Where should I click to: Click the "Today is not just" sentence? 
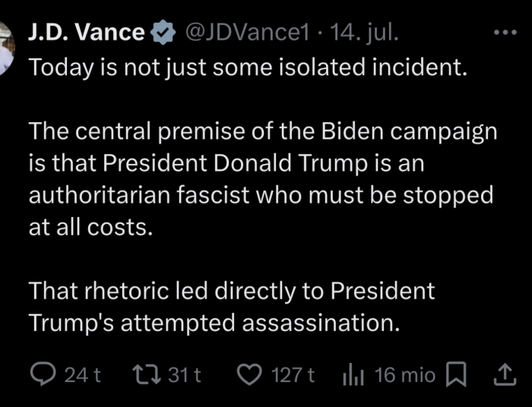pyautogui.click(x=247, y=67)
